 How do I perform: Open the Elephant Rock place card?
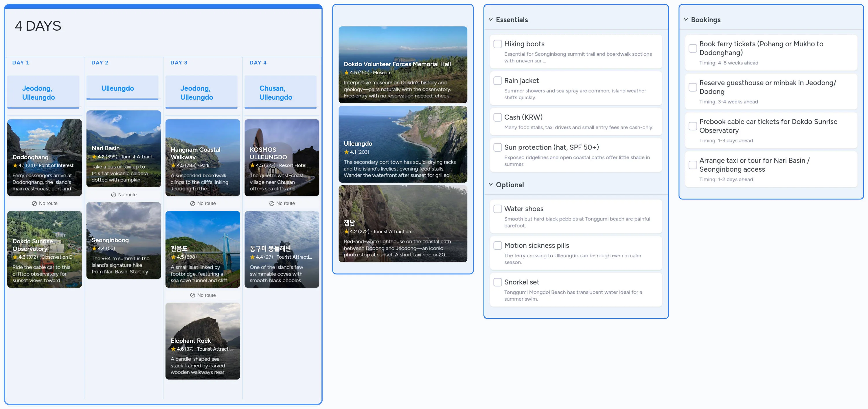click(x=203, y=342)
